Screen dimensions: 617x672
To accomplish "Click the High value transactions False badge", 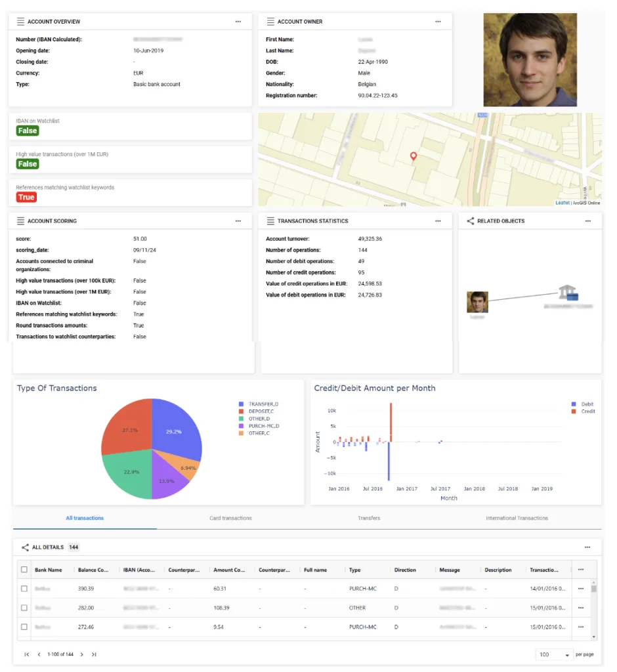I will coord(28,163).
